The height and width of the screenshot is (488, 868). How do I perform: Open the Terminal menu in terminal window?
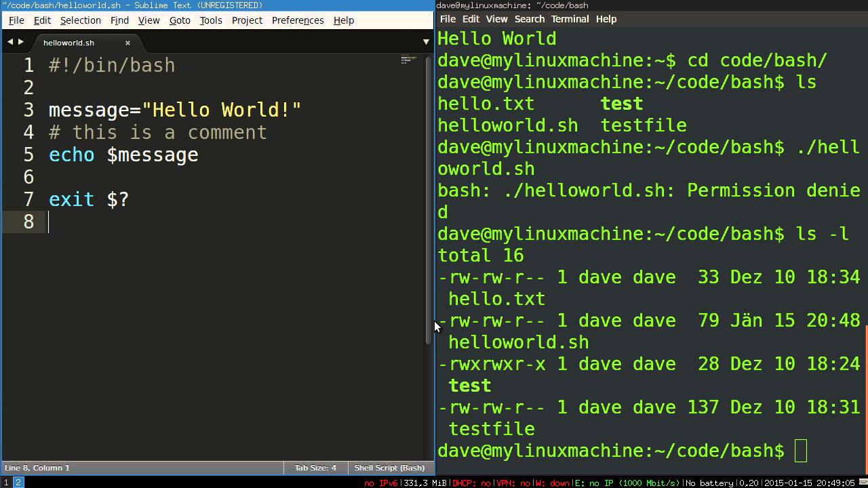coord(570,19)
